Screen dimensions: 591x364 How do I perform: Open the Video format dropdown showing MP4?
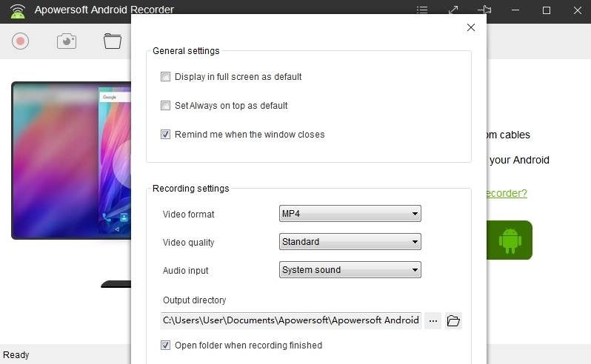coord(350,213)
